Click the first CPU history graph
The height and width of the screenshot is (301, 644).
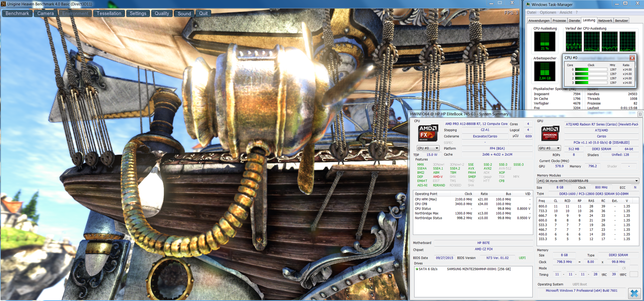click(574, 41)
